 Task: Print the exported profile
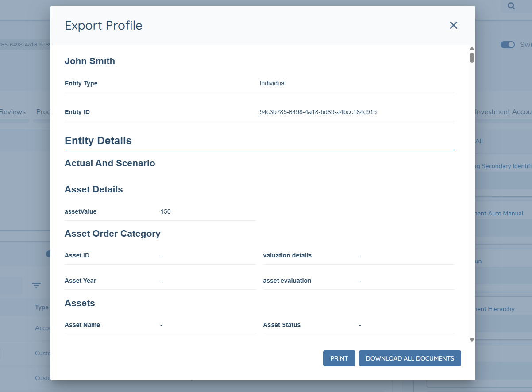click(x=339, y=358)
